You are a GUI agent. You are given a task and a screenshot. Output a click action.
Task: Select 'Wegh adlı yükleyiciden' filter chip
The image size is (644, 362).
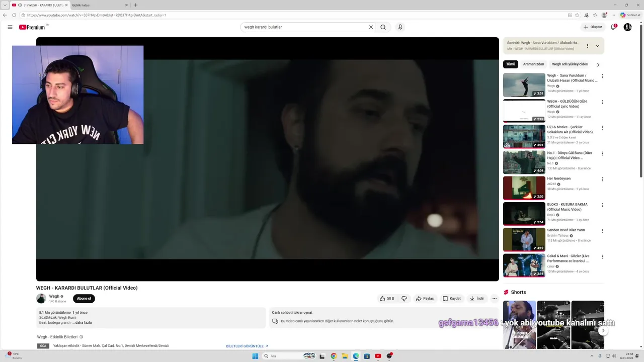(570, 64)
